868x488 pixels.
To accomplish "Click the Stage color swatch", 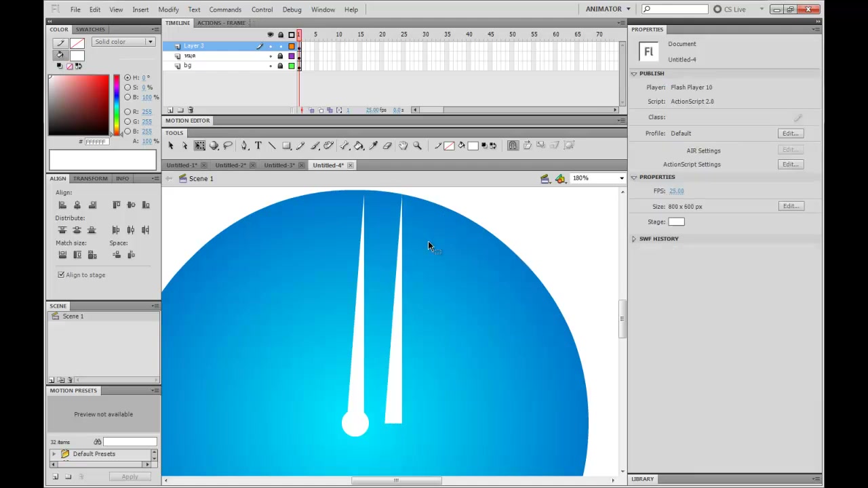I will click(676, 222).
